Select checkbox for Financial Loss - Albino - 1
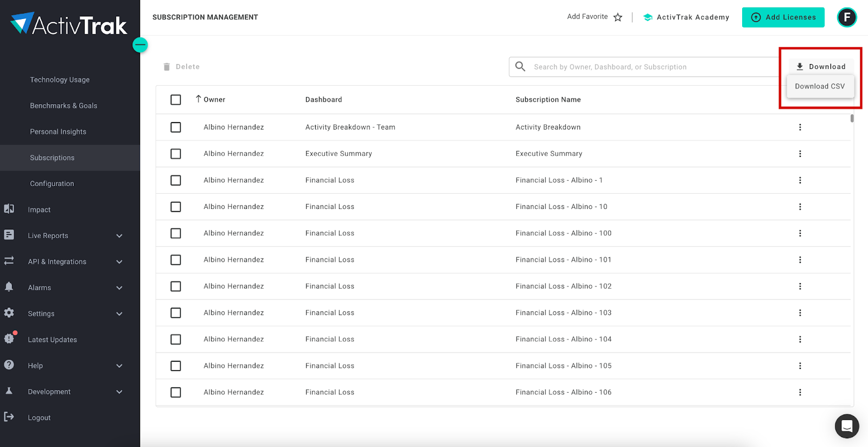Screen dimensions: 868x447 (x=176, y=180)
